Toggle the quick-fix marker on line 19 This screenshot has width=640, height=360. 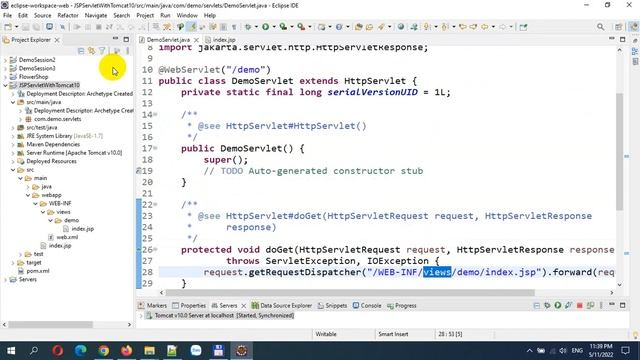(138, 171)
